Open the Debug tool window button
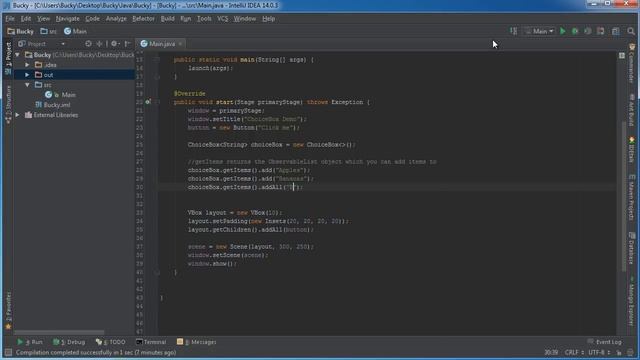This screenshot has height=360, width=640. (x=69, y=342)
